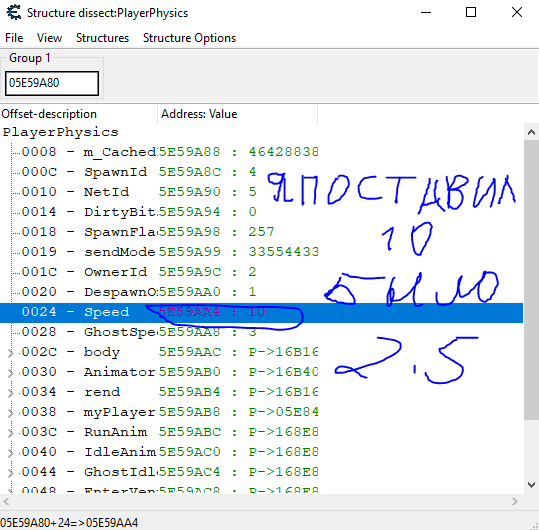This screenshot has height=530, width=539.
Task: Click the Address: Value column header
Action: (x=238, y=114)
